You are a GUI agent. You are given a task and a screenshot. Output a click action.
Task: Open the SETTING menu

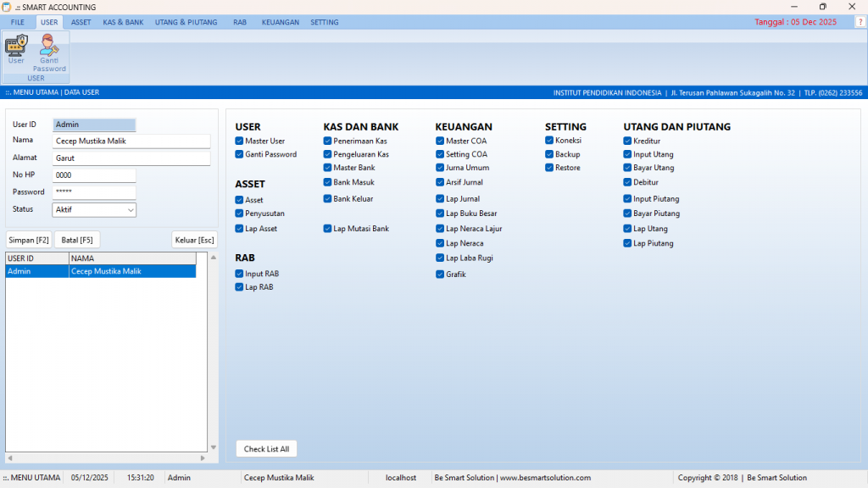coord(324,22)
